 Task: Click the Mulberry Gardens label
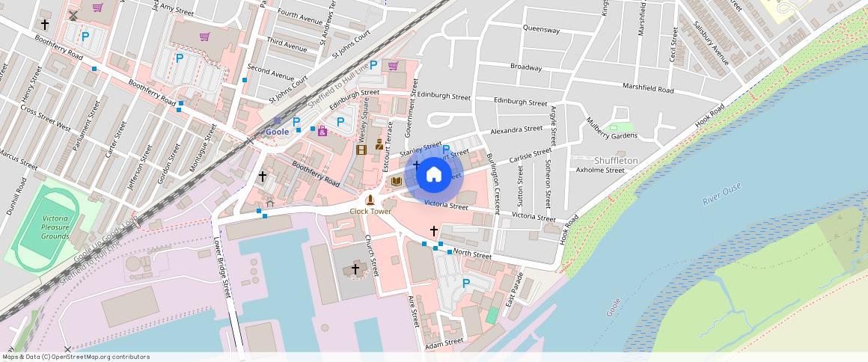pos(611,135)
